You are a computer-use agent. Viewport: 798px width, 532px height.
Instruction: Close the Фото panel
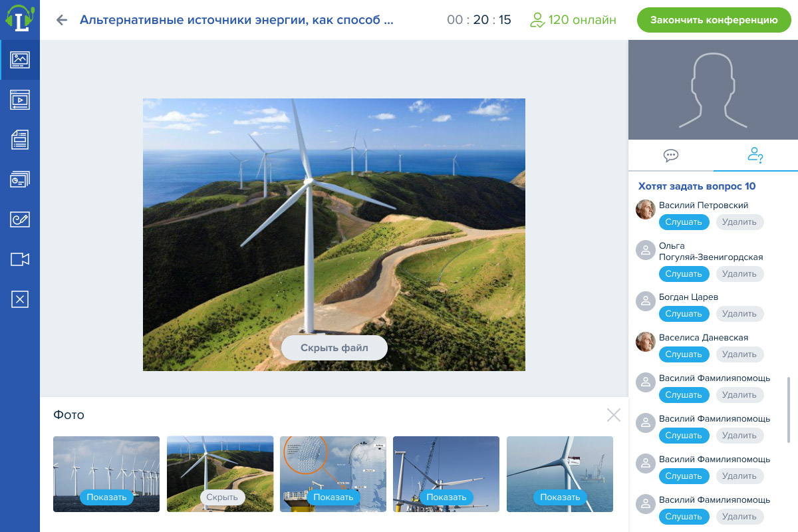click(x=613, y=415)
